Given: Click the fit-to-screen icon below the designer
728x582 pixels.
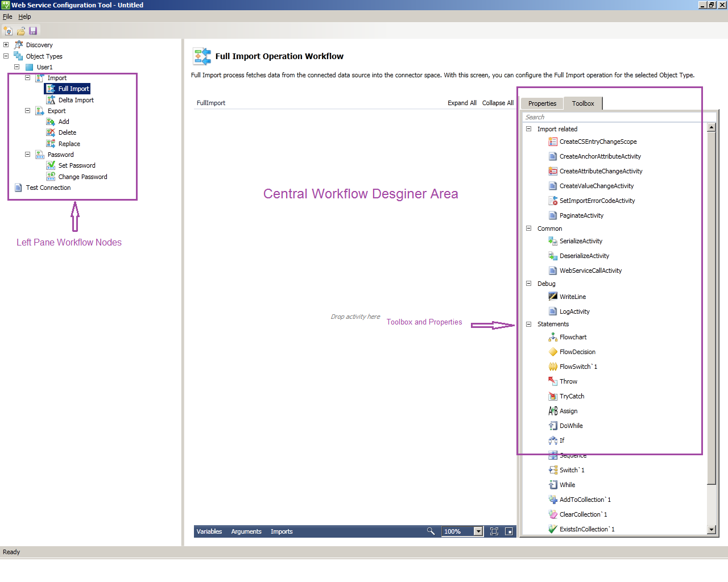Looking at the screenshot, I should click(x=494, y=531).
